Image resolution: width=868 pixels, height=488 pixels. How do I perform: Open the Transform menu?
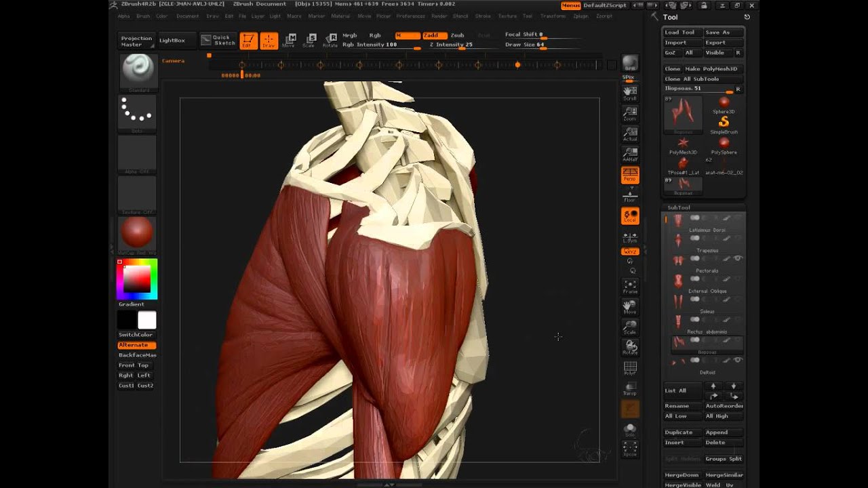[553, 16]
